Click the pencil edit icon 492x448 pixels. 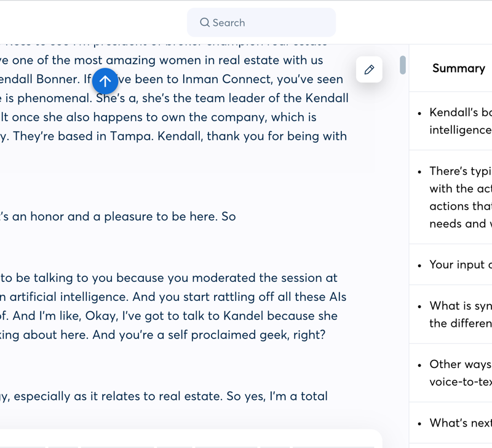(369, 70)
